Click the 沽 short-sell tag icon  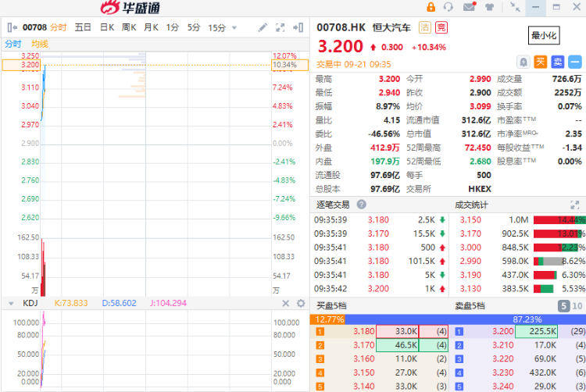424,27
